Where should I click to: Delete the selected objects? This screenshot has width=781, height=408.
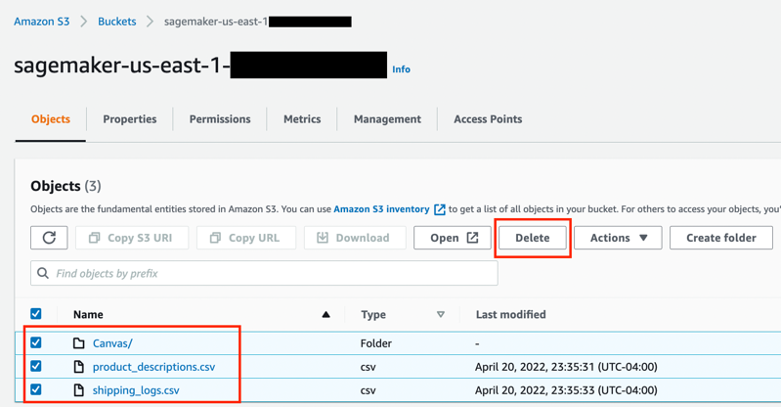pos(532,238)
